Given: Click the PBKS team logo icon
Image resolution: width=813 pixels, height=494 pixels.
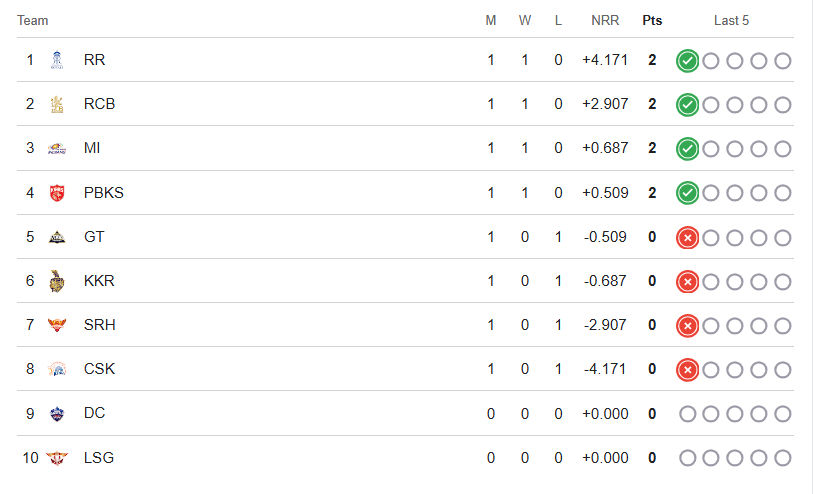Looking at the screenshot, I should click(x=57, y=193).
